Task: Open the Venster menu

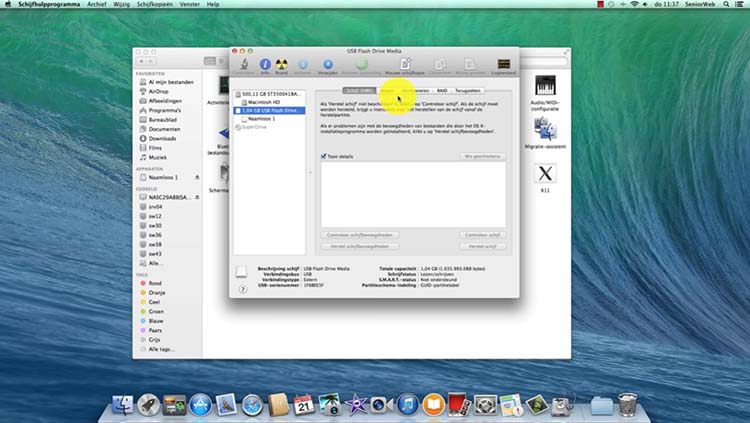Action: pos(189,4)
